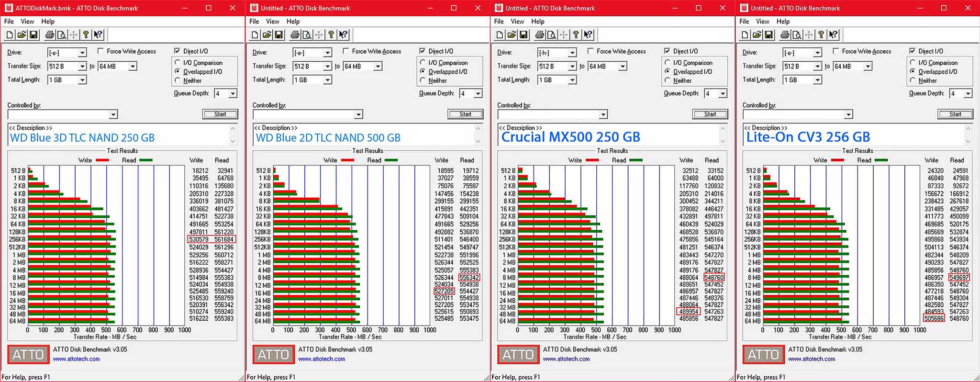
Task: Enable Force Write Access in WD Blue 2D window
Action: (x=346, y=51)
